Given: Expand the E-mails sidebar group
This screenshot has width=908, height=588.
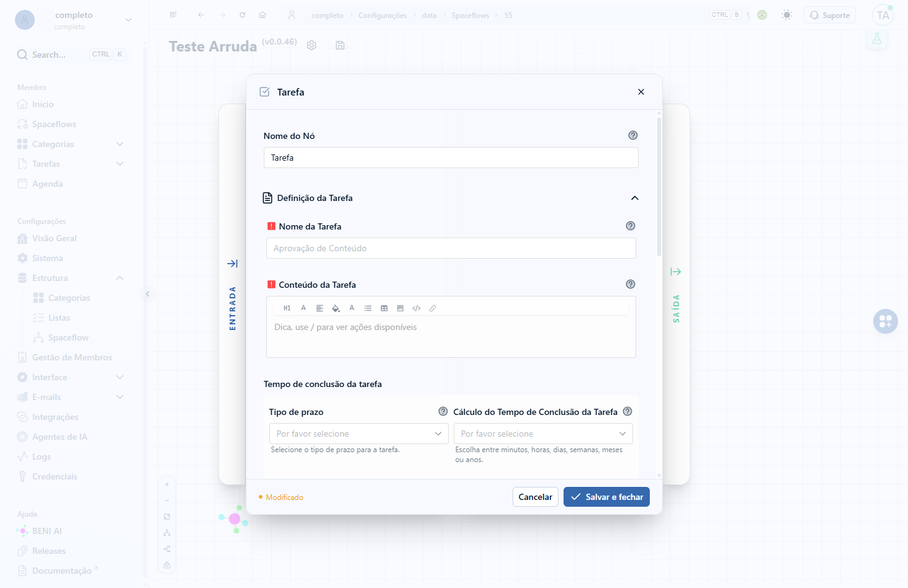Looking at the screenshot, I should click(x=120, y=397).
